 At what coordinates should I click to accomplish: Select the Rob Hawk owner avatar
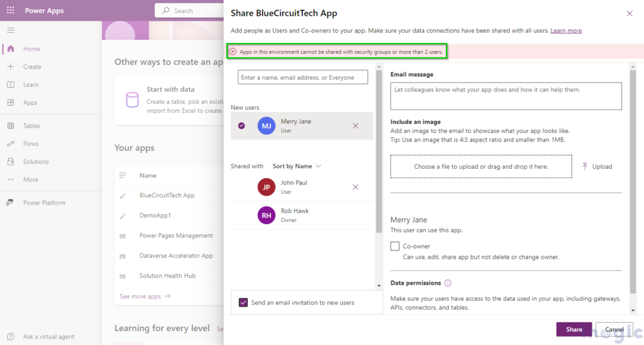click(x=267, y=215)
